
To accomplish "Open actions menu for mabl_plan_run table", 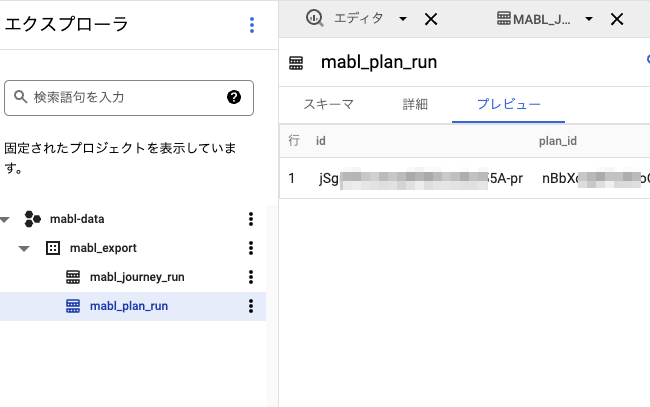I will (251, 306).
